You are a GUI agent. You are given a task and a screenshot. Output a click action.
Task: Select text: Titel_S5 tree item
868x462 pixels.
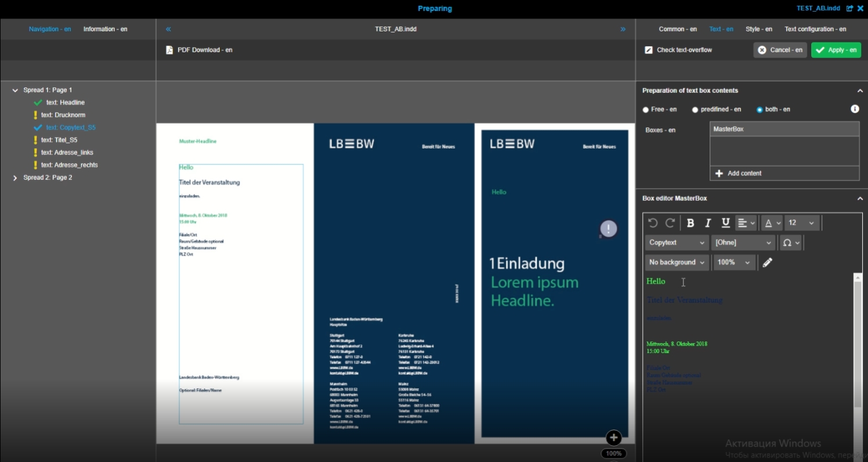(59, 140)
